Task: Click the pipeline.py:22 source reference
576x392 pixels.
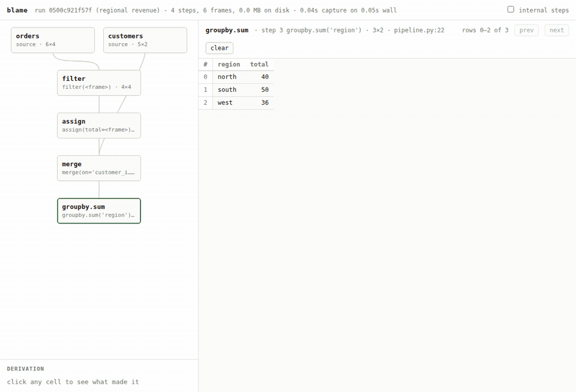Action: pyautogui.click(x=419, y=30)
